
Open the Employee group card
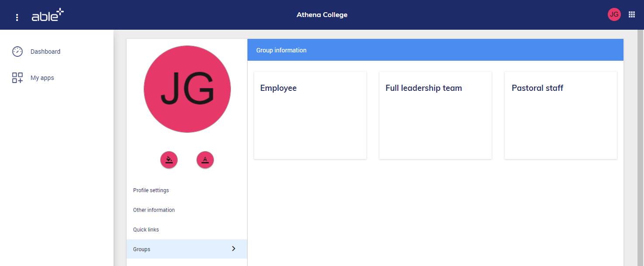[310, 115]
